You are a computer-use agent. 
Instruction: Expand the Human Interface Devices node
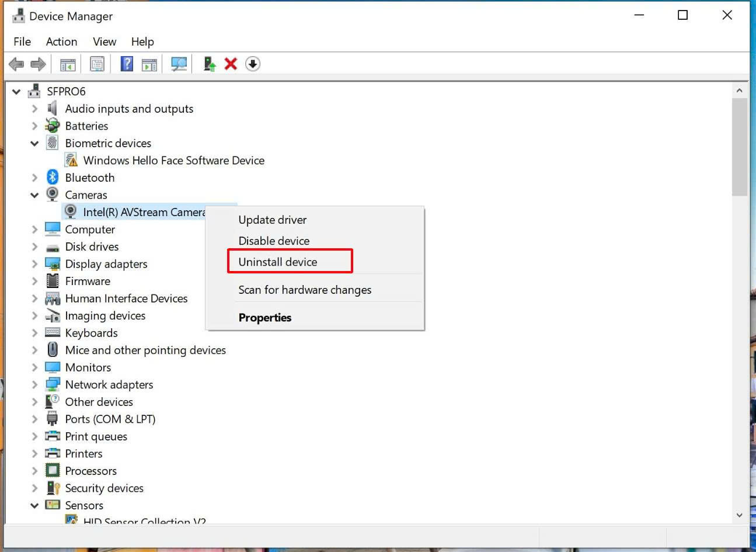(34, 298)
